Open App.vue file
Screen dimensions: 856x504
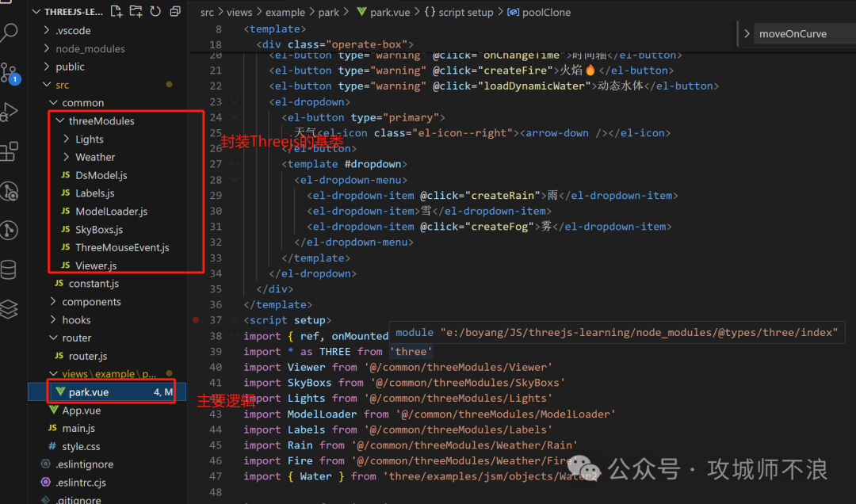pos(82,410)
